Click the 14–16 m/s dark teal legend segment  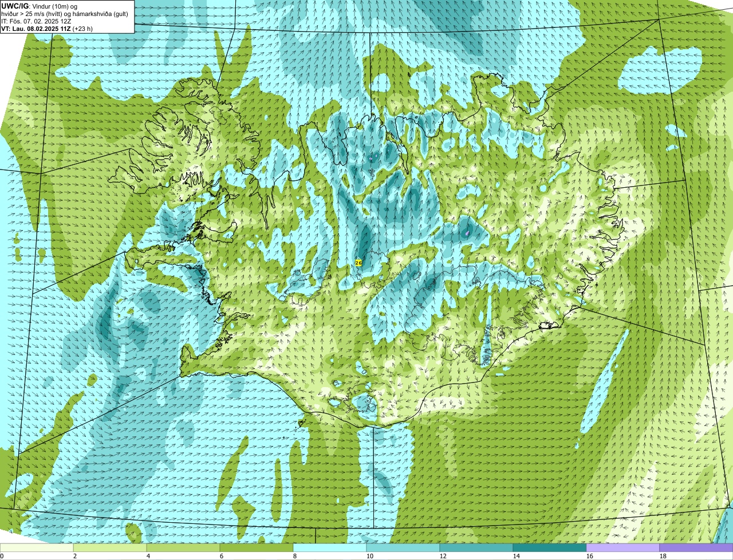[550, 548]
